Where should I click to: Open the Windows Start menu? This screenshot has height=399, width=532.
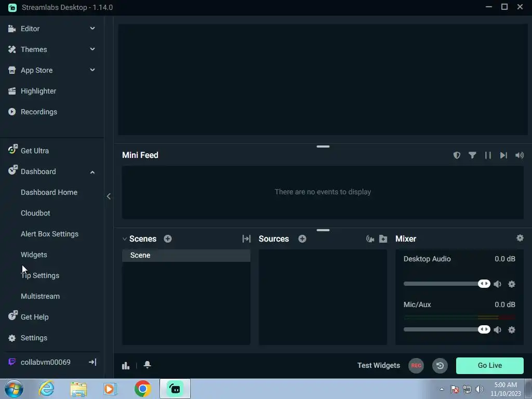14,389
